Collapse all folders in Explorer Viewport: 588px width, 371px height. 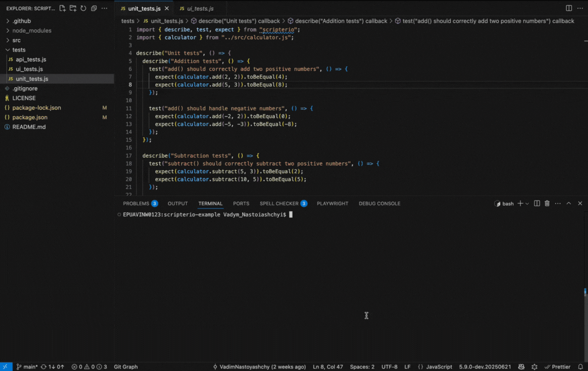pyautogui.click(x=94, y=8)
